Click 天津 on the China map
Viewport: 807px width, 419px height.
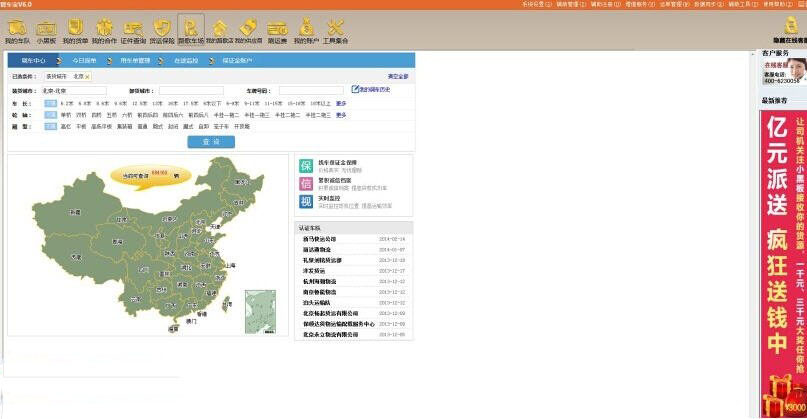pos(215,226)
